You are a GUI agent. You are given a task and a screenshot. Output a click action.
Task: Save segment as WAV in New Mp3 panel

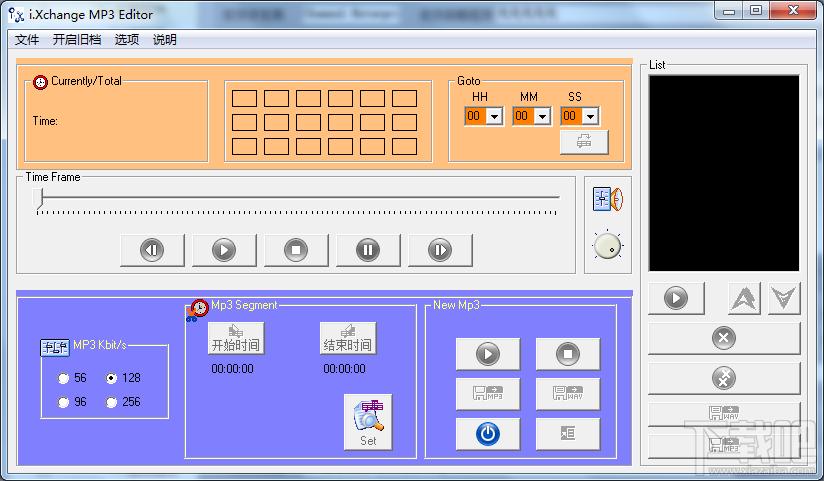point(568,394)
